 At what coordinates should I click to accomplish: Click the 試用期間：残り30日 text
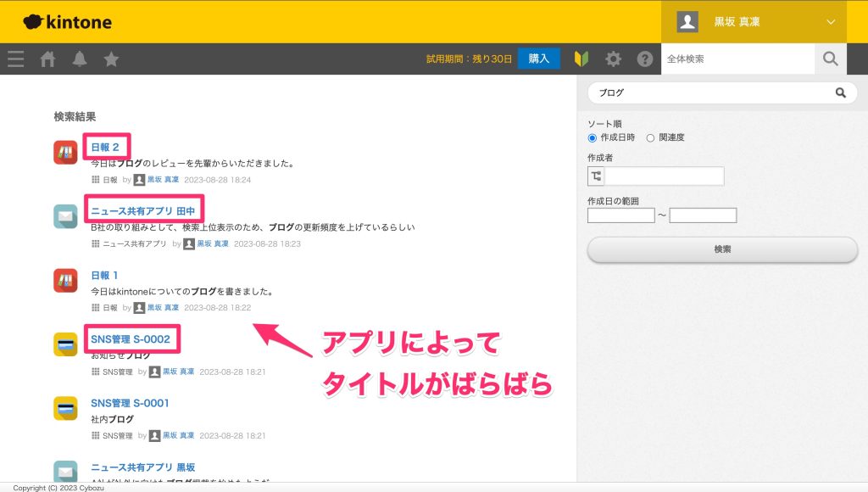(x=469, y=59)
